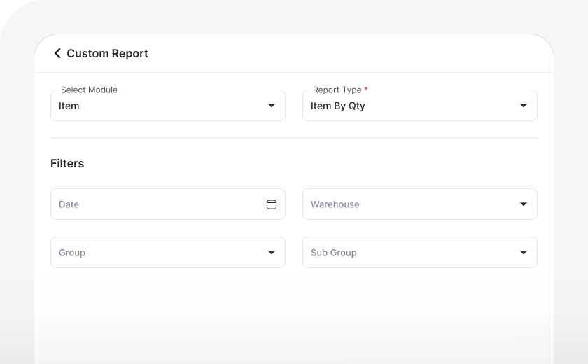Hit the Group field's caret icon

272,253
